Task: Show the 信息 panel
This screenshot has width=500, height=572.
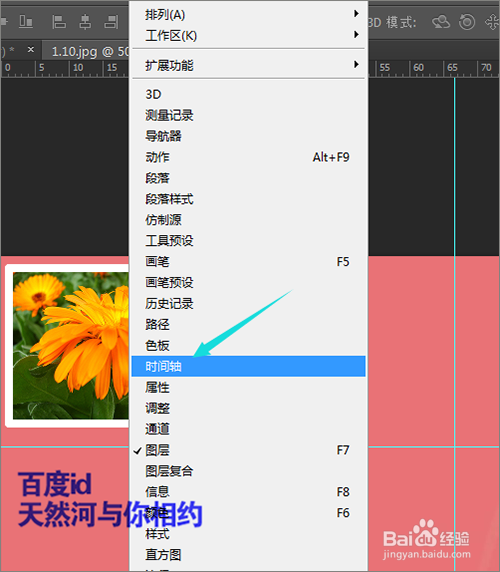Action: 248,492
